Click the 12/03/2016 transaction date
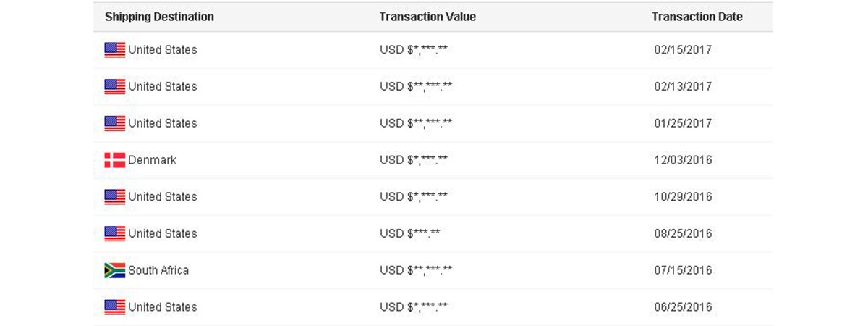The width and height of the screenshot is (868, 326). coord(682,160)
